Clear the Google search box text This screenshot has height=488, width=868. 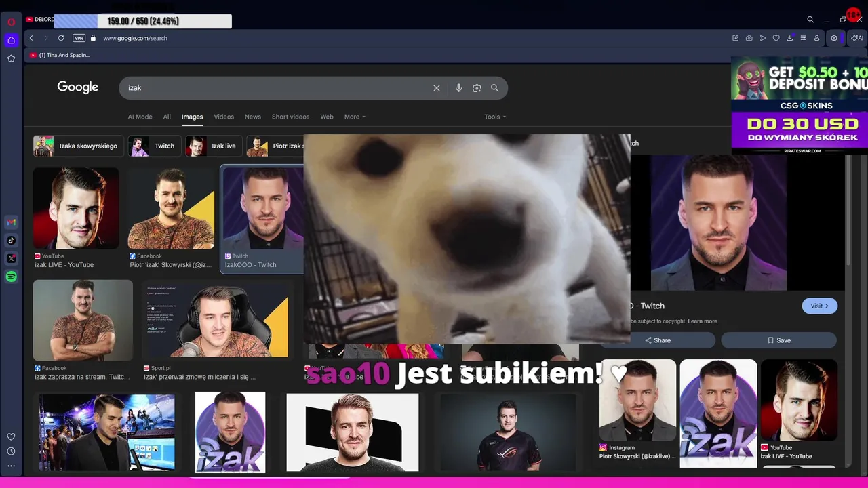pyautogui.click(x=437, y=88)
